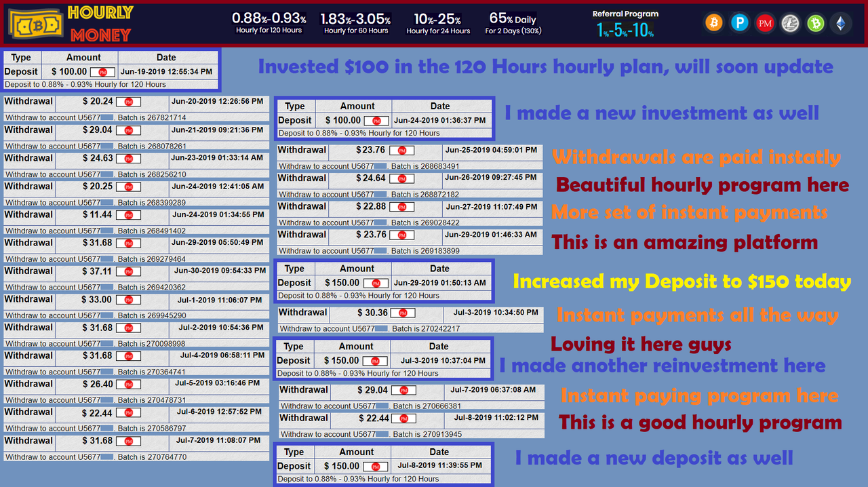Click PM icon beside $24.64 withdrawal
This screenshot has width=868, height=487.
(401, 179)
